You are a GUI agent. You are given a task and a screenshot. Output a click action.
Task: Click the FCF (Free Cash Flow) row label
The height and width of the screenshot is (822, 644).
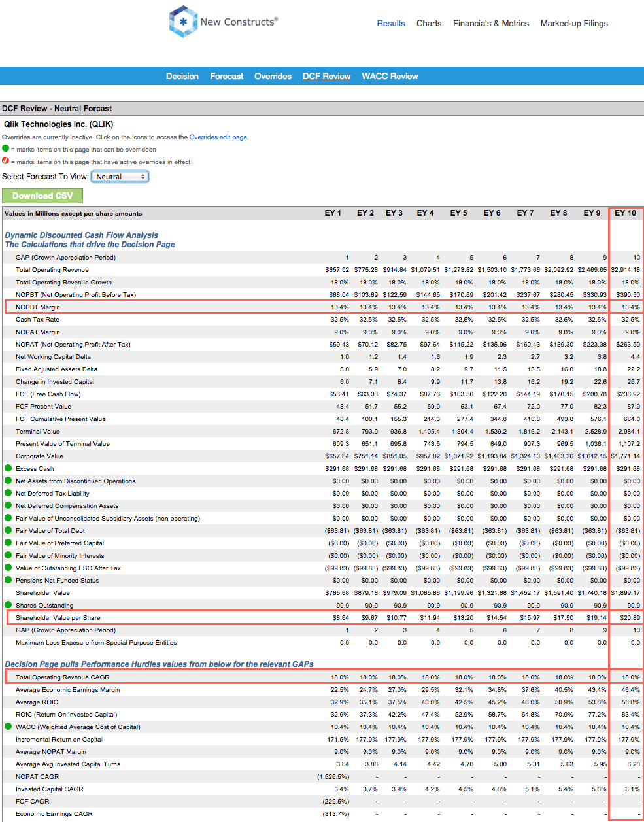tap(48, 394)
